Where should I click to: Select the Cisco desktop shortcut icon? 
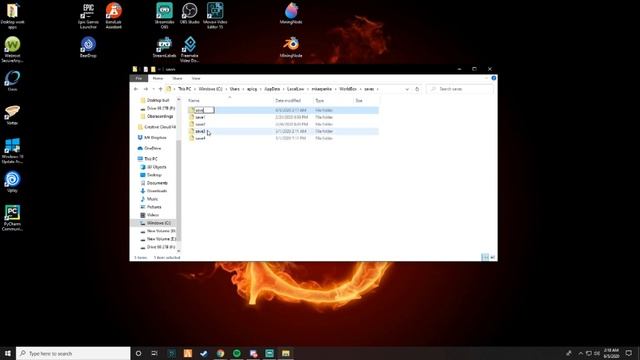tap(12, 81)
